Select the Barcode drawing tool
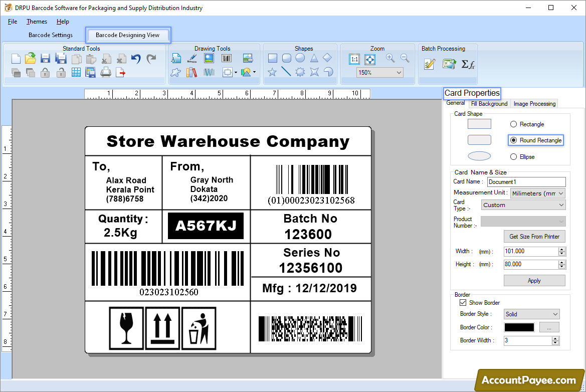The image size is (586, 392). 226,58
